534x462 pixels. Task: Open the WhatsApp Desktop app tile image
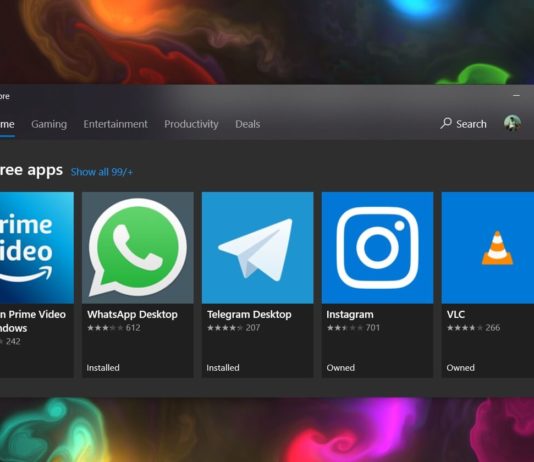pos(138,248)
